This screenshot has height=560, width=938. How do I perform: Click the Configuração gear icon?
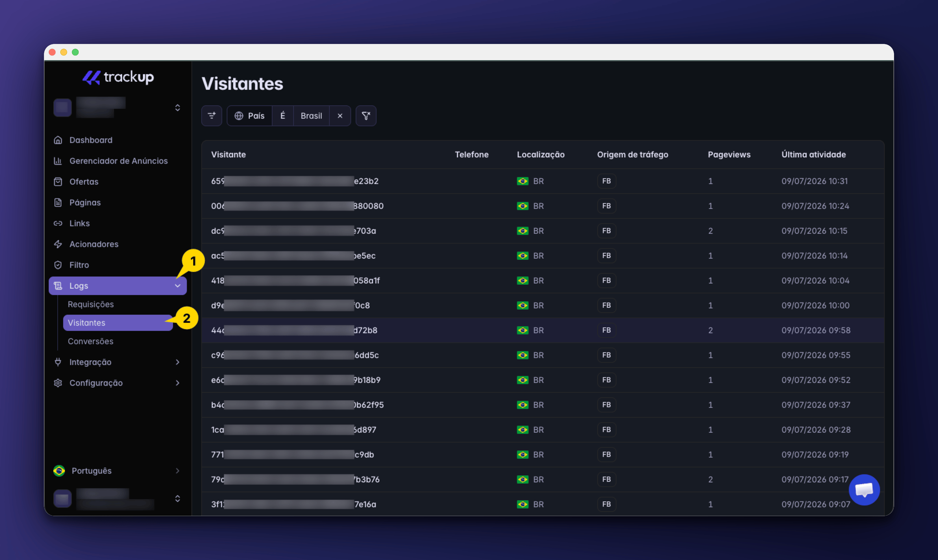58,383
